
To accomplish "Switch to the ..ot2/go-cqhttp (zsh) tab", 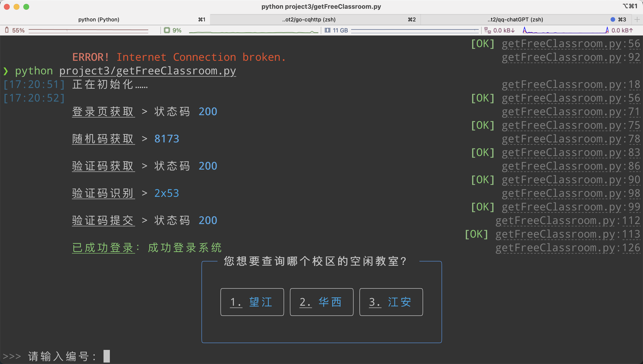I will [315, 19].
